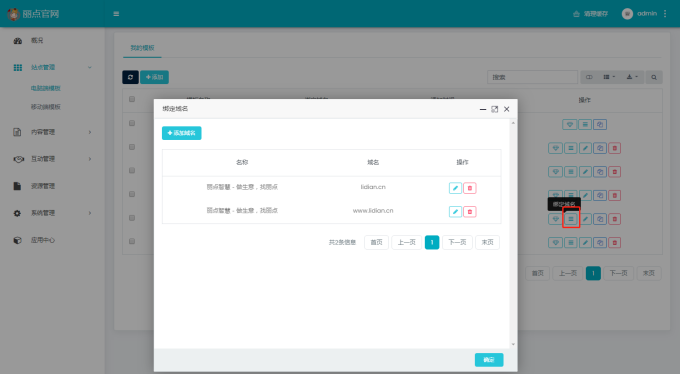The height and width of the screenshot is (375, 681).
Task: Open 电脑端模板 in the sidebar
Action: pyautogui.click(x=46, y=88)
